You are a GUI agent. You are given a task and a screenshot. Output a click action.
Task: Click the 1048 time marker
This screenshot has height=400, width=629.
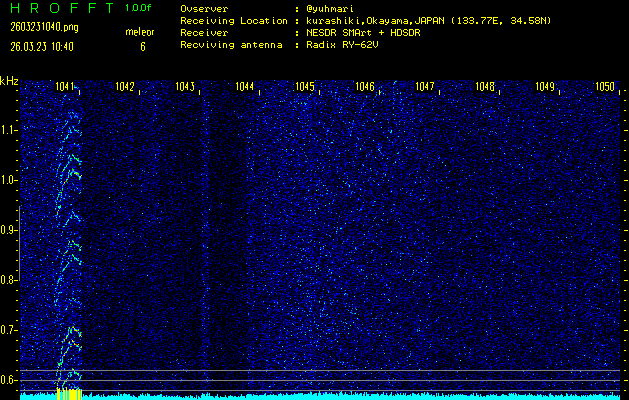485,86
